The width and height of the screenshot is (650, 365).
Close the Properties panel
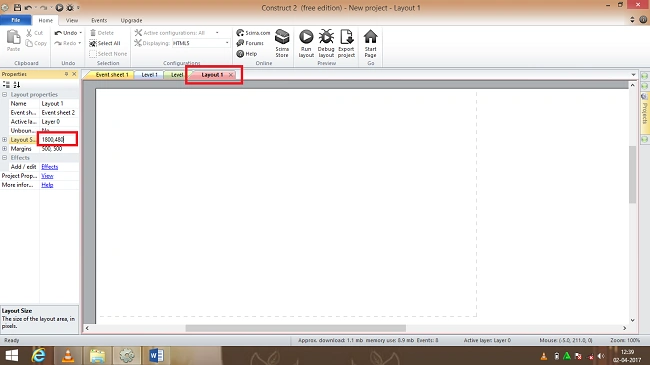click(x=74, y=74)
